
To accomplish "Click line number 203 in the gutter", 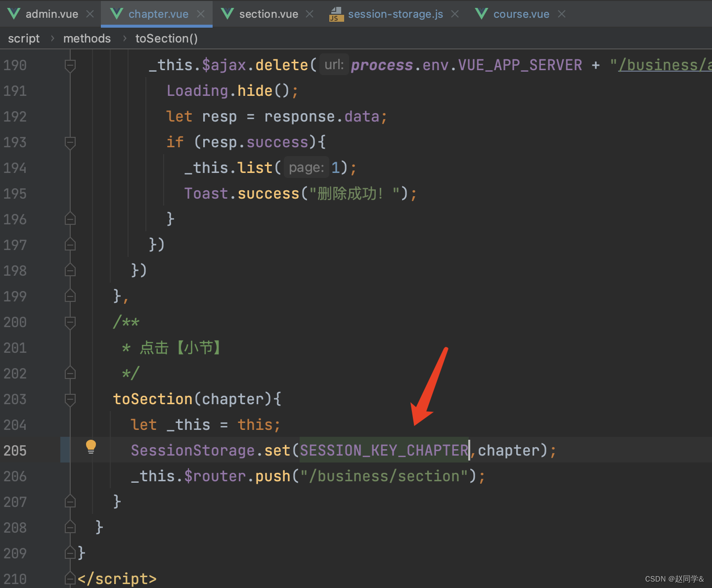I will point(15,399).
